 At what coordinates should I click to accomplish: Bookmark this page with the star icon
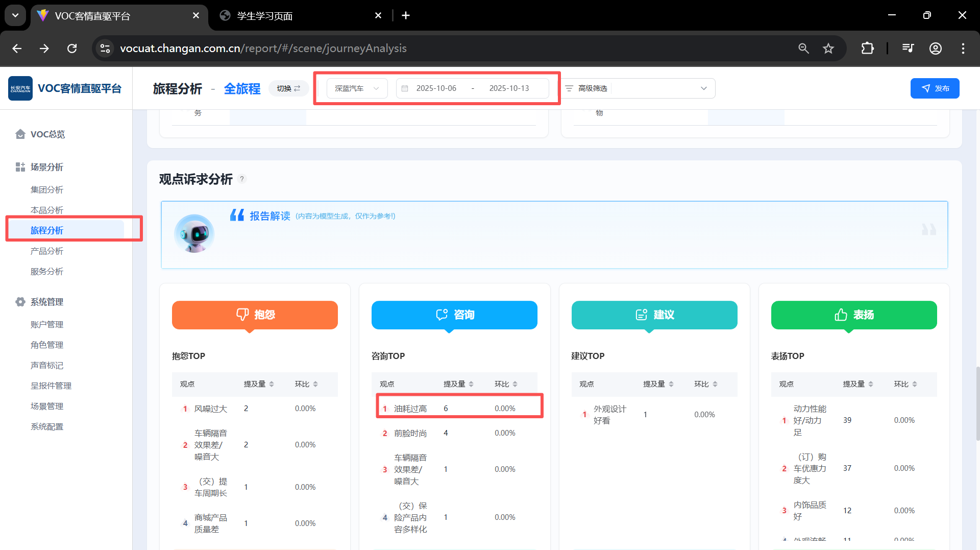click(828, 49)
